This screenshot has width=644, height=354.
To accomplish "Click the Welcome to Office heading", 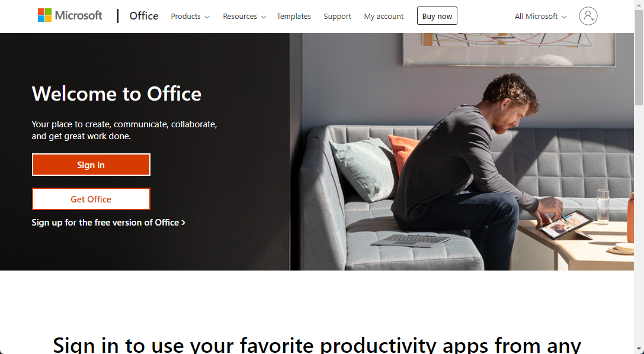I will tap(117, 94).
